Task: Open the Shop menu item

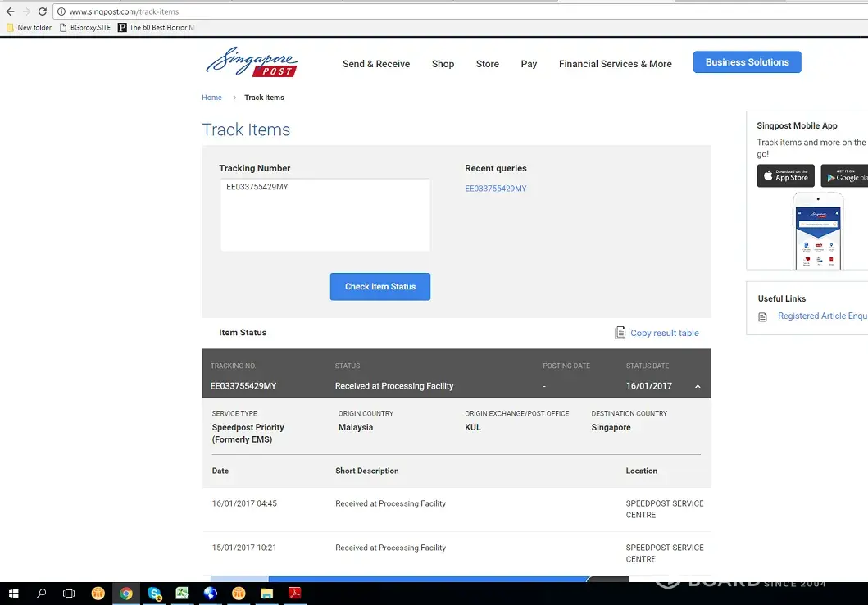Action: [443, 64]
